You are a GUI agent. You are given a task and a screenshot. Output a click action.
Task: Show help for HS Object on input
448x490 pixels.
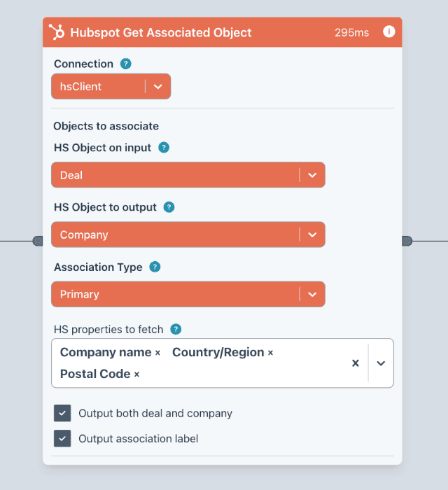(x=164, y=148)
